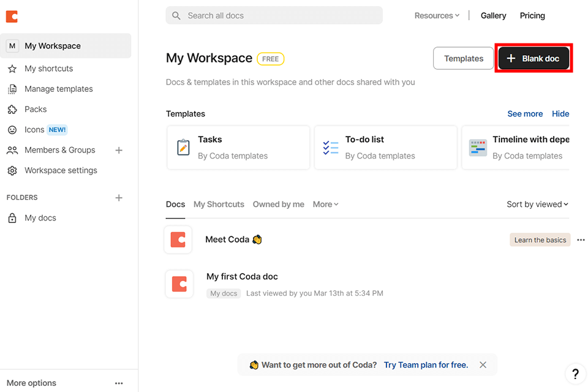Dismiss the Team plan banner
588x392 pixels.
point(483,365)
